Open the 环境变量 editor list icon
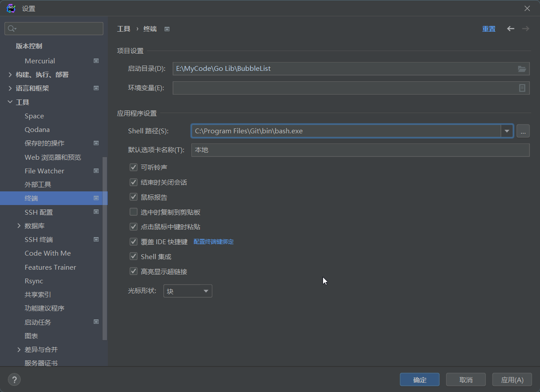Screen dimensions: 540x392 pos(522,88)
